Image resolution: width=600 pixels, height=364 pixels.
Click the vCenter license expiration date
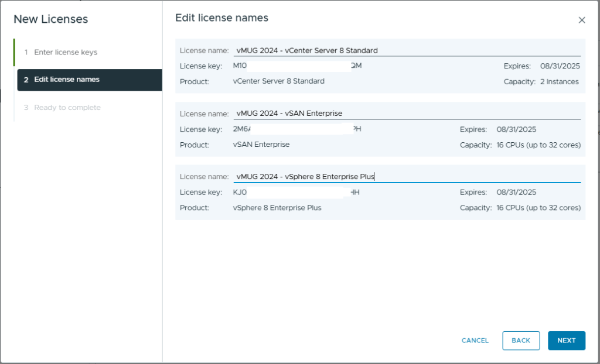tap(559, 66)
